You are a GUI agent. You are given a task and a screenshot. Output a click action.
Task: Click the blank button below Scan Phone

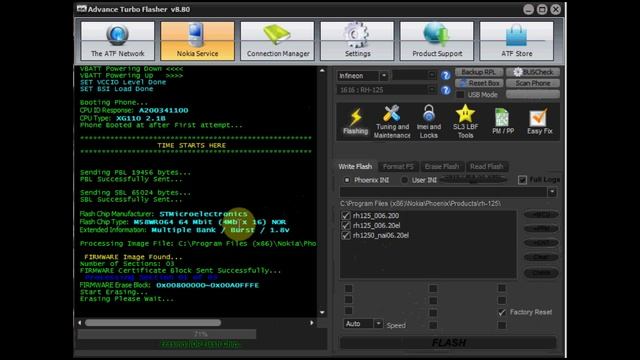tap(533, 94)
